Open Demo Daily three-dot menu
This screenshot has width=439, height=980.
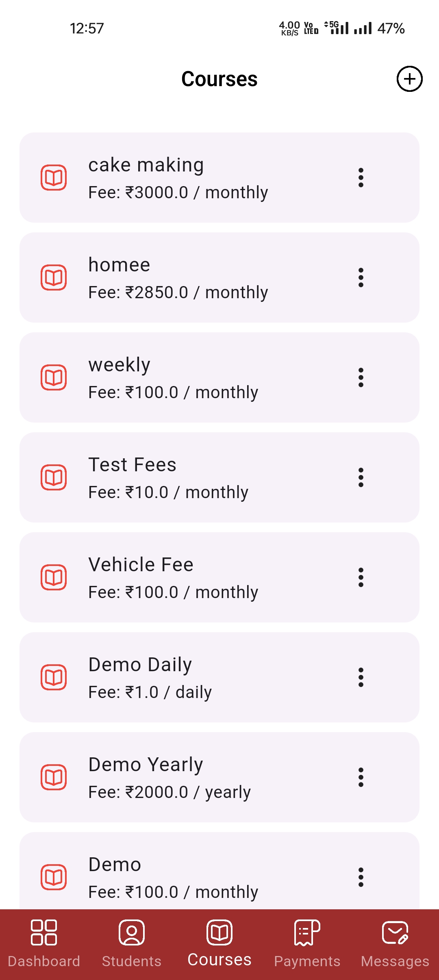click(x=361, y=677)
